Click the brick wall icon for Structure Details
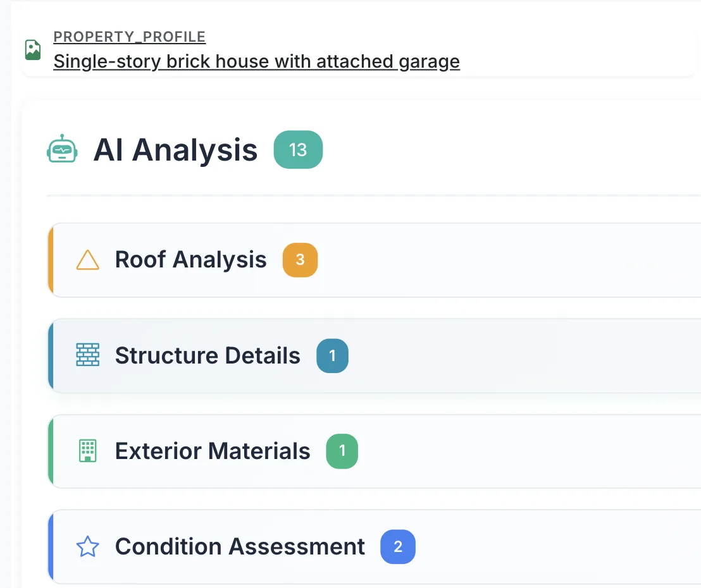Screen dimensions: 701x588 point(88,355)
